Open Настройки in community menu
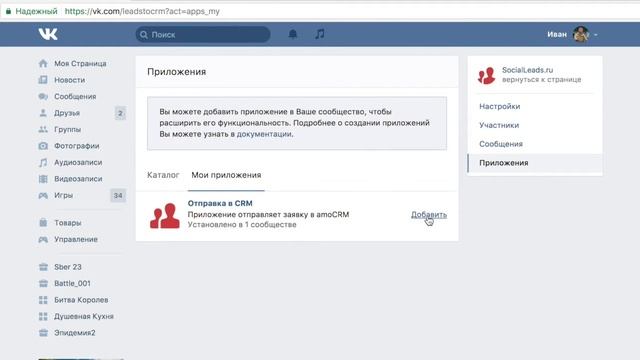Image resolution: width=640 pixels, height=360 pixels. pos(500,107)
